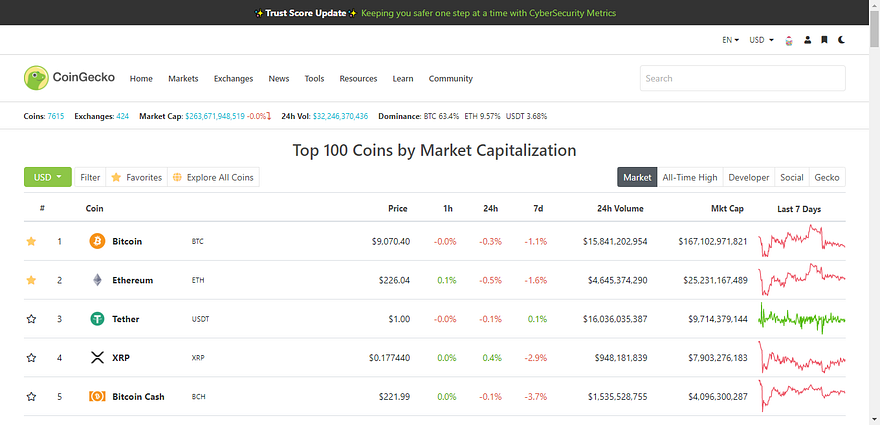
Task: Click the Search input field
Action: tap(742, 78)
